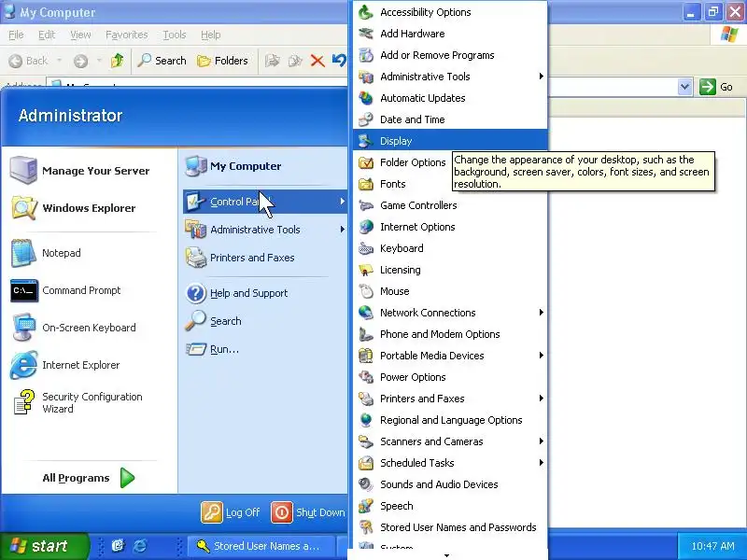Viewport: 747px width, 560px height.
Task: Open Internet Explorer icon in Start menu
Action: click(24, 365)
